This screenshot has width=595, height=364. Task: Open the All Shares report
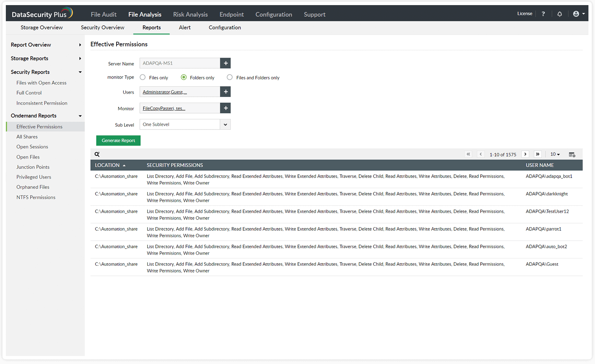click(27, 137)
